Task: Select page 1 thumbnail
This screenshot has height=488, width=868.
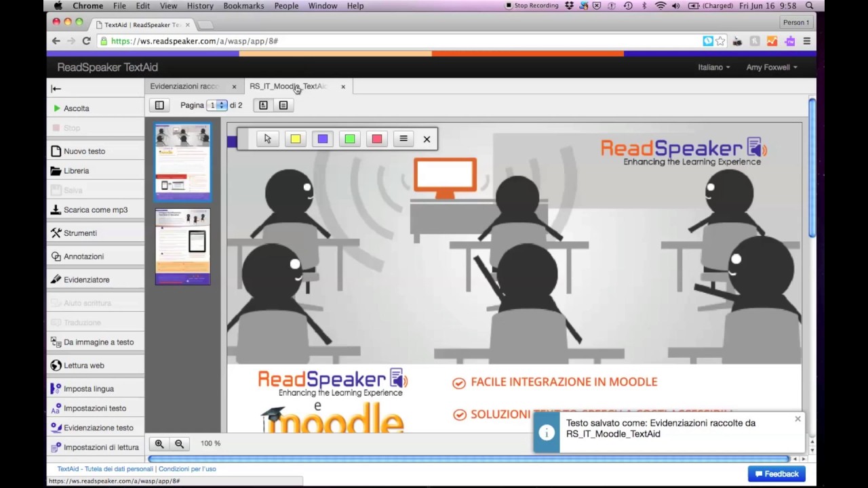Action: [182, 163]
